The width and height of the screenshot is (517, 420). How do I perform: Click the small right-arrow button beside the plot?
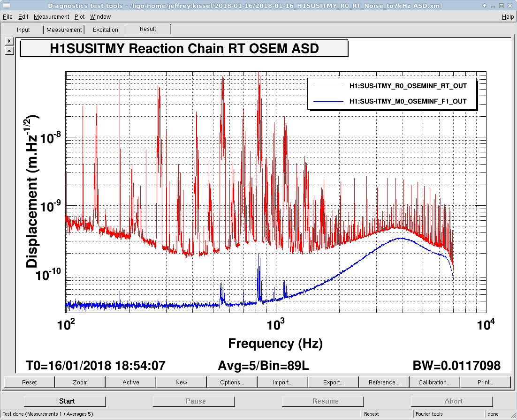click(x=9, y=41)
